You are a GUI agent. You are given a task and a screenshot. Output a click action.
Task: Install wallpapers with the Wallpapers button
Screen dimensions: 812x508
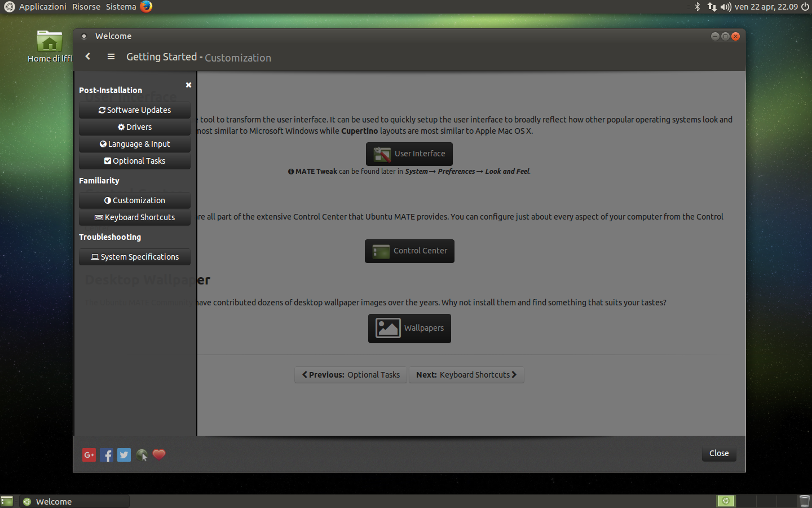[409, 328]
